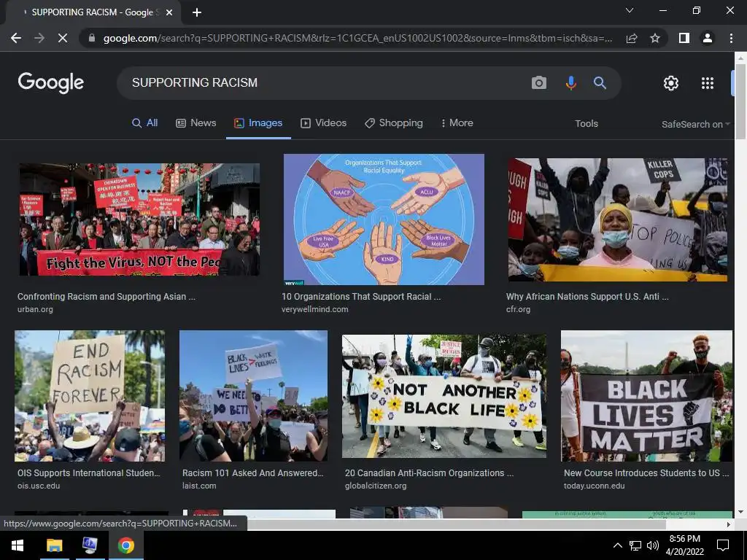
Task: Open the Tools filter options
Action: pos(587,124)
